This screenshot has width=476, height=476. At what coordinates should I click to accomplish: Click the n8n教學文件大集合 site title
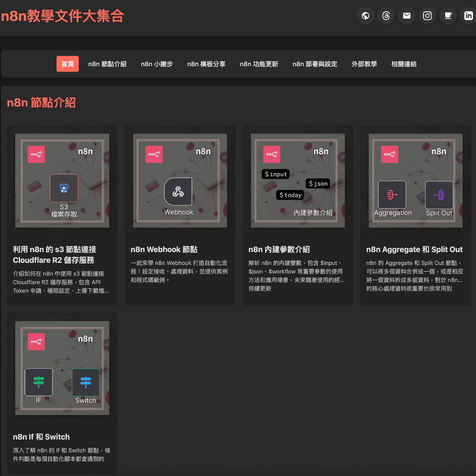(63, 16)
